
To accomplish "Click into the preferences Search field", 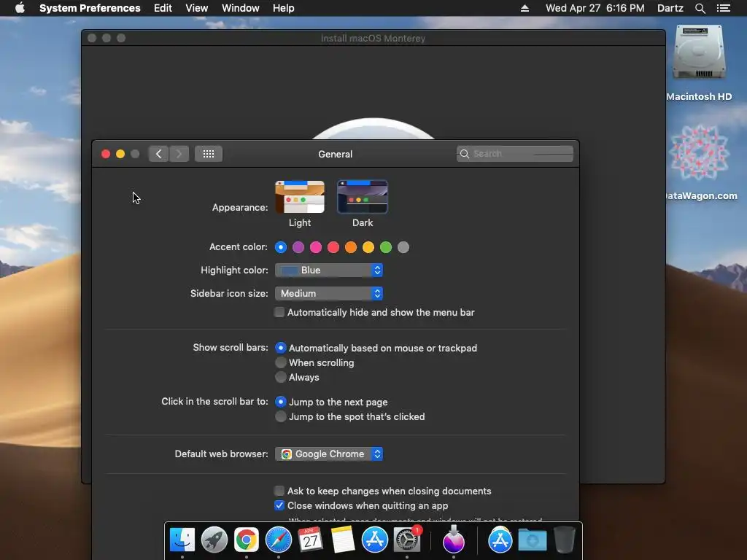I will (x=515, y=154).
